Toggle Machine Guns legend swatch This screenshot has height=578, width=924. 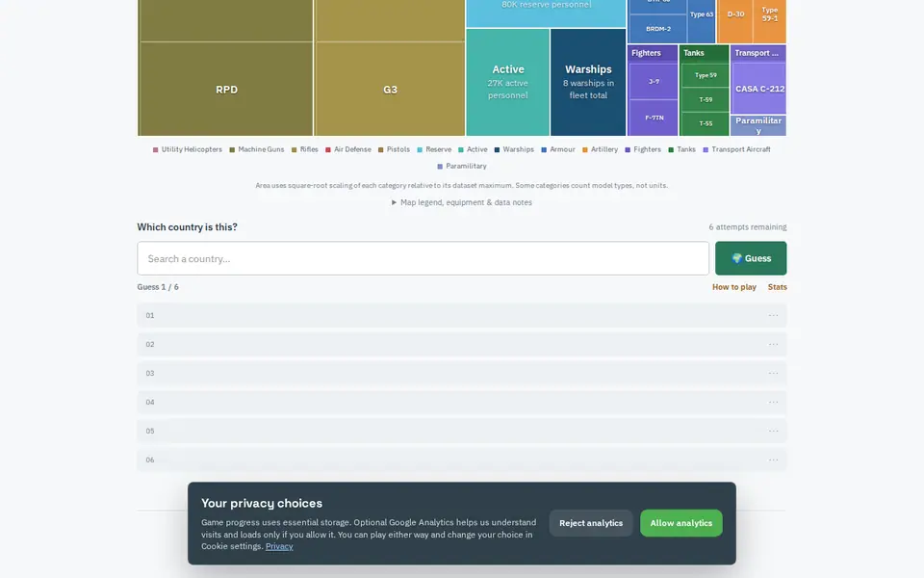pos(232,150)
